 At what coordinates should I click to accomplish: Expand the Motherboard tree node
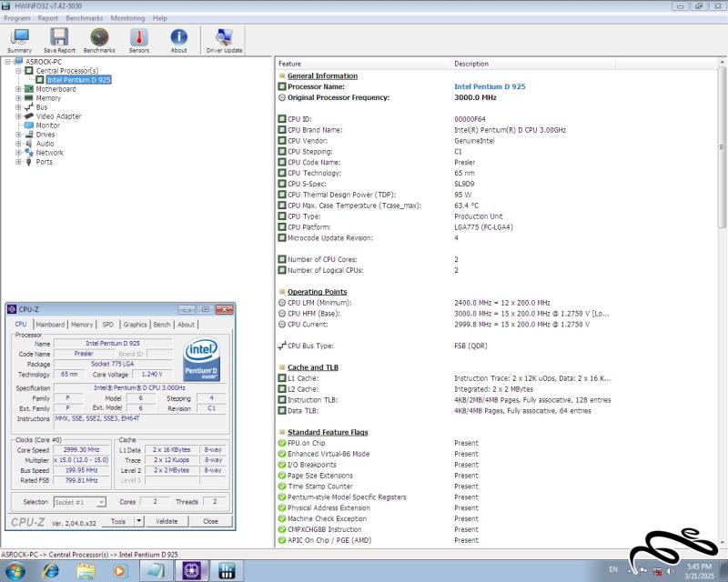pos(18,88)
